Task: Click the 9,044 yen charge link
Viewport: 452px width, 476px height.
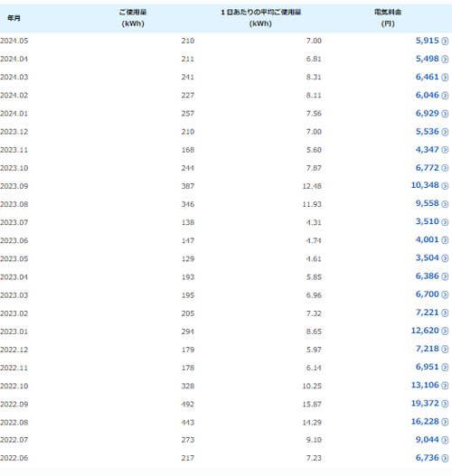Action: point(427,440)
